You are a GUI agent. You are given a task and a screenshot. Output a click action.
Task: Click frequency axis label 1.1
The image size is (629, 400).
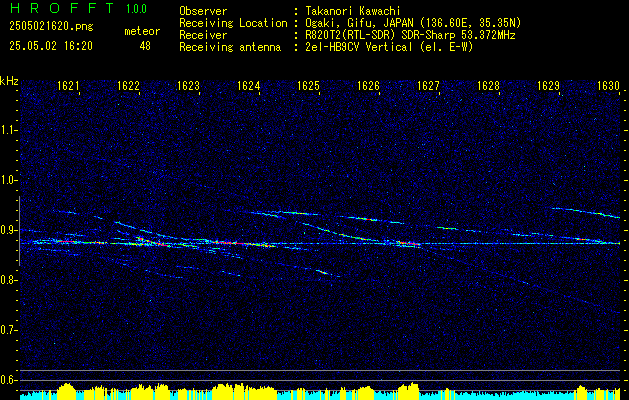(8, 130)
